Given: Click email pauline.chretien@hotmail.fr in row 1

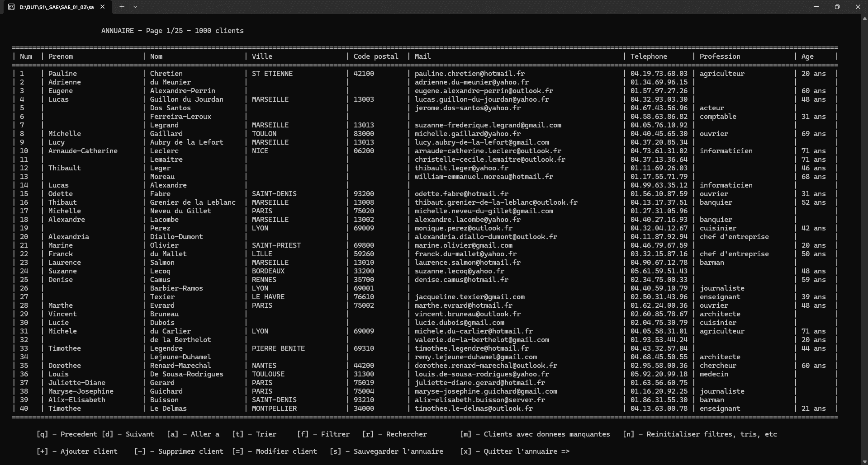Looking at the screenshot, I should pyautogui.click(x=470, y=74).
